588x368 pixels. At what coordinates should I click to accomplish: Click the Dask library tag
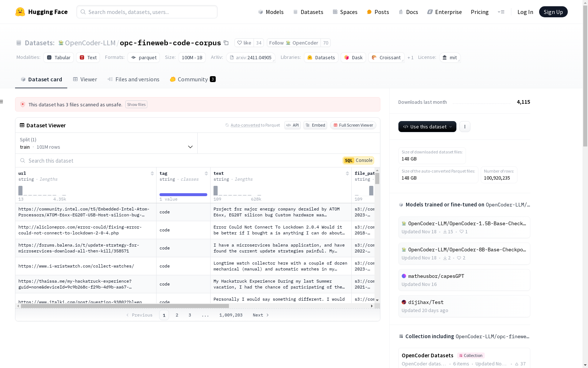point(353,57)
